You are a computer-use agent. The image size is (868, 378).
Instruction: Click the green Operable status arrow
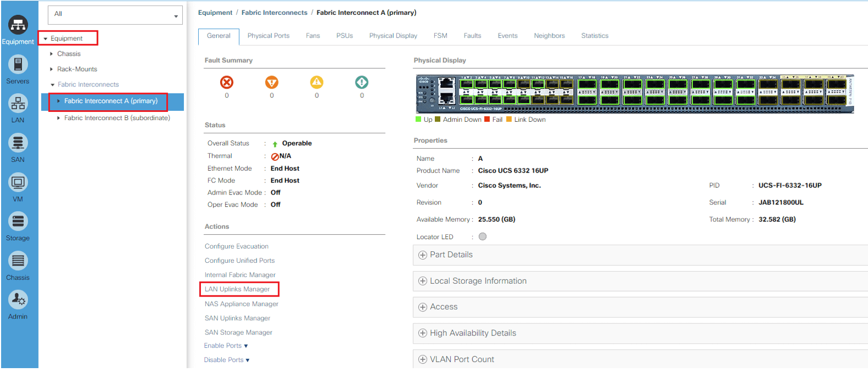point(275,144)
